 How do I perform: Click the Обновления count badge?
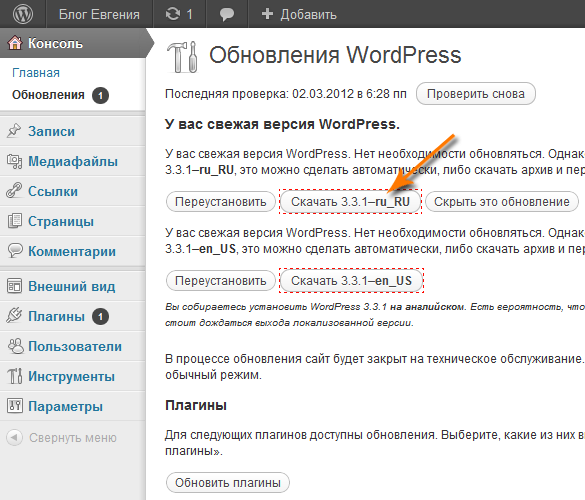click(x=100, y=96)
